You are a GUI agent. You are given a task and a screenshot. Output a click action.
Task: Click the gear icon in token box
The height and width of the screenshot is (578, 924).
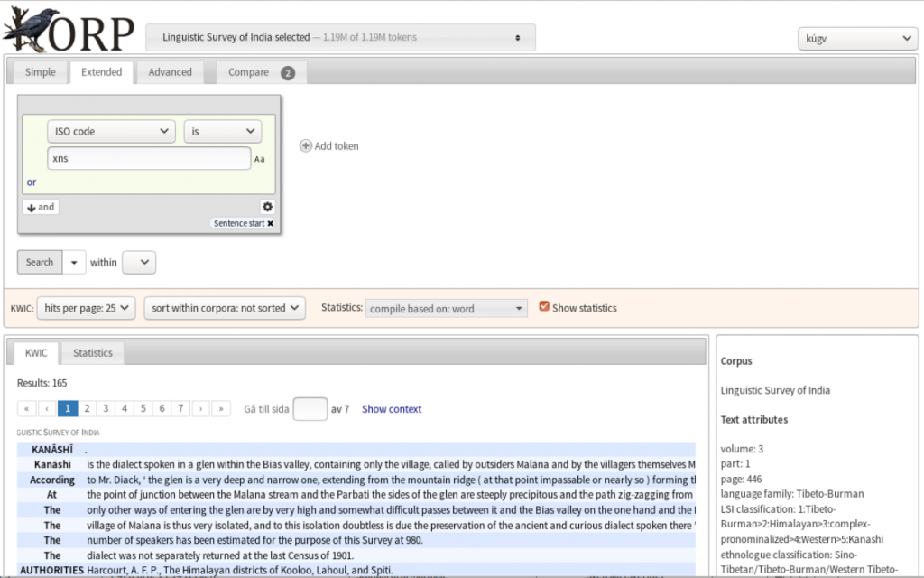(267, 207)
